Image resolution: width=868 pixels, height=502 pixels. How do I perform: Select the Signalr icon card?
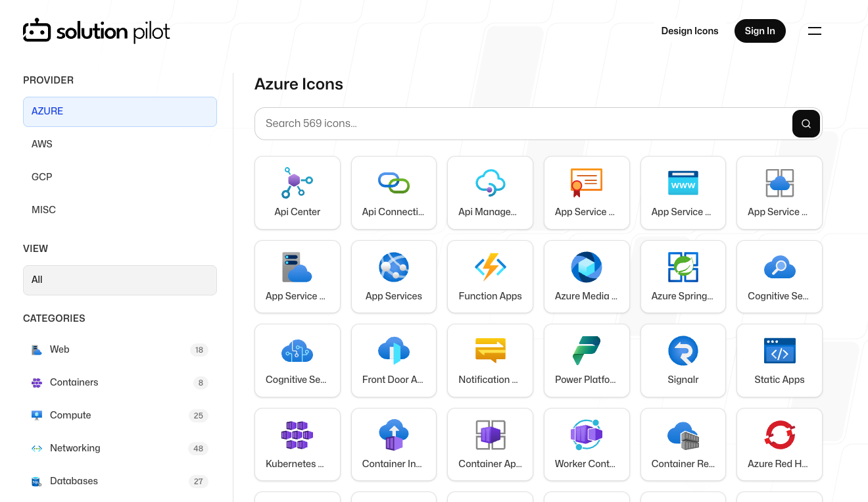pos(683,361)
